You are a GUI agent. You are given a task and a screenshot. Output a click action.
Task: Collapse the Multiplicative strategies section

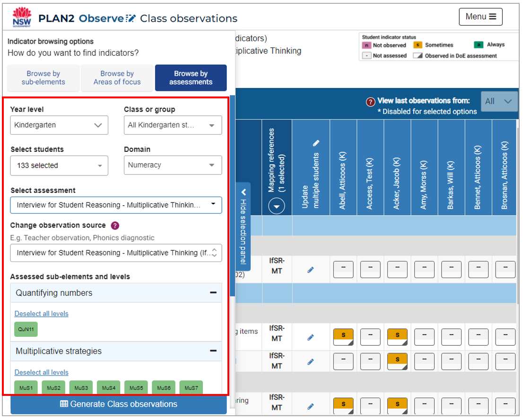point(213,350)
